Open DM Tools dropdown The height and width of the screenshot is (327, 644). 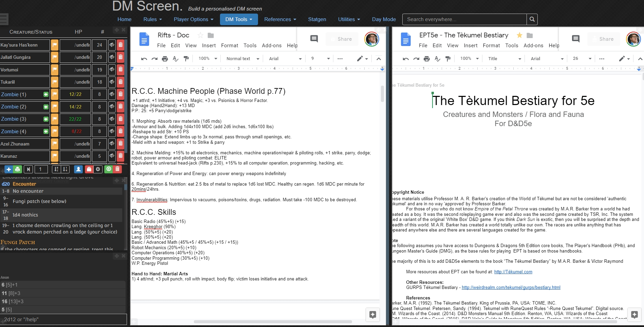[239, 19]
